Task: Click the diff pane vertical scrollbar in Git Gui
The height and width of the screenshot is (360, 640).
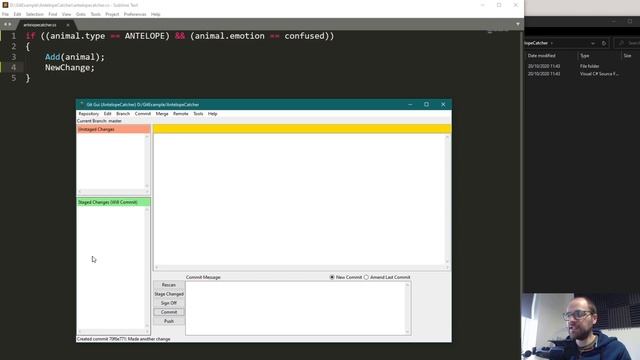Action: coord(447,199)
